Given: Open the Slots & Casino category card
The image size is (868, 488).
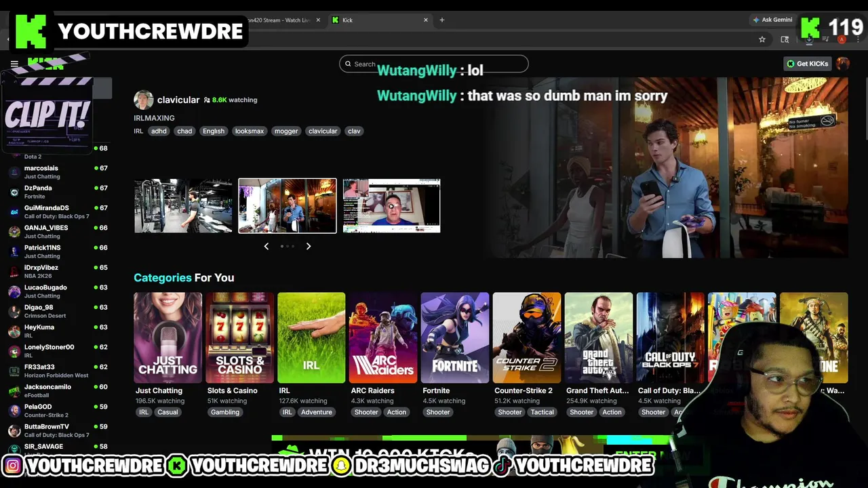Looking at the screenshot, I should 239,338.
